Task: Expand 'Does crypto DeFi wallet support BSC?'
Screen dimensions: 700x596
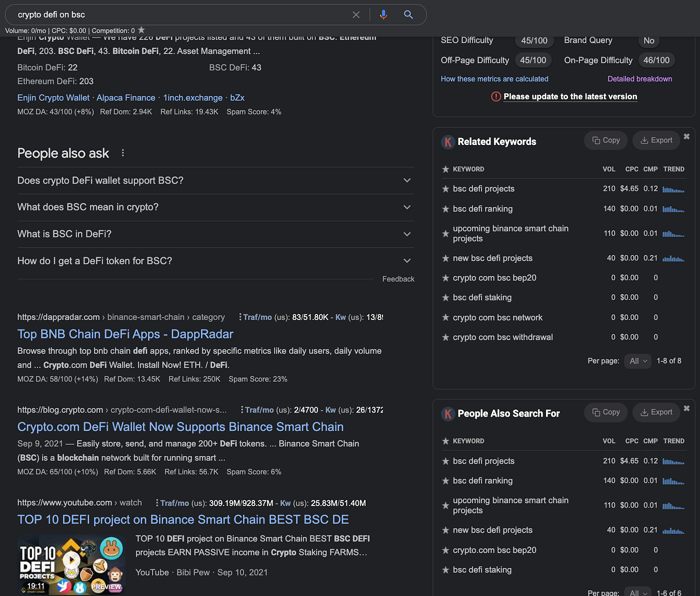Action: pos(216,180)
